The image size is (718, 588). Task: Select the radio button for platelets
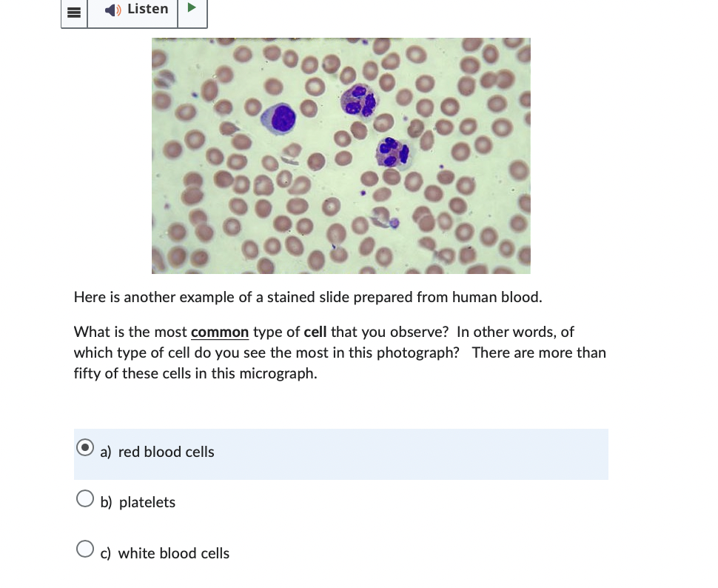[x=85, y=498]
